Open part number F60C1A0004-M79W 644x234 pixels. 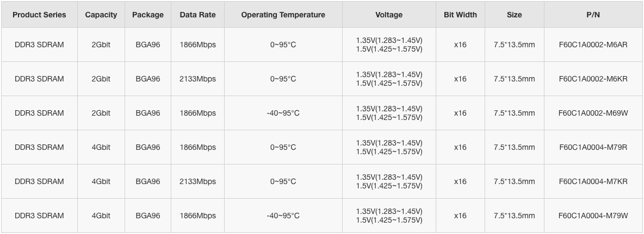[x=593, y=216]
